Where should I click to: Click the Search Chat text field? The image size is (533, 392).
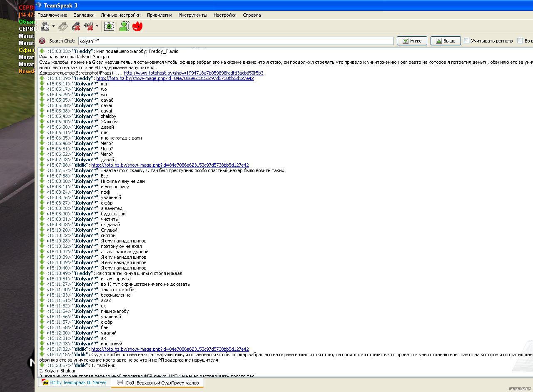pyautogui.click(x=236, y=41)
